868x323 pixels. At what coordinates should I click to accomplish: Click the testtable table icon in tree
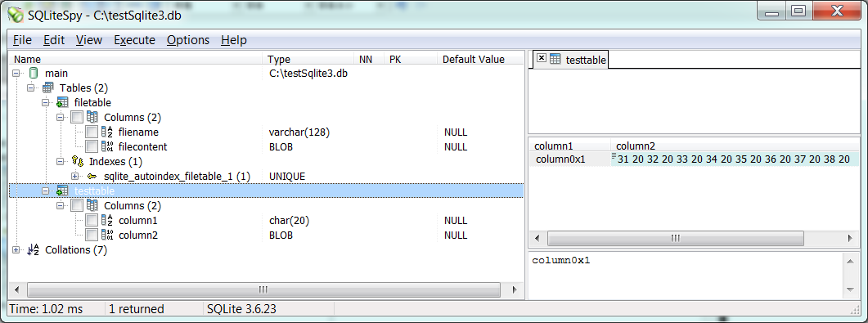pos(62,191)
